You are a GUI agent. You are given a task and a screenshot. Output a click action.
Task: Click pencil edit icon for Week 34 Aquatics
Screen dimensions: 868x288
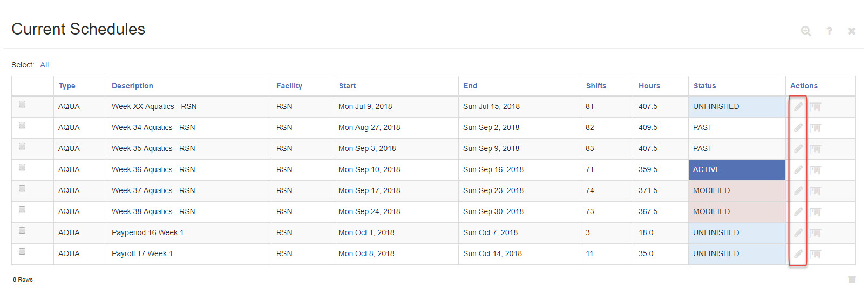click(798, 128)
